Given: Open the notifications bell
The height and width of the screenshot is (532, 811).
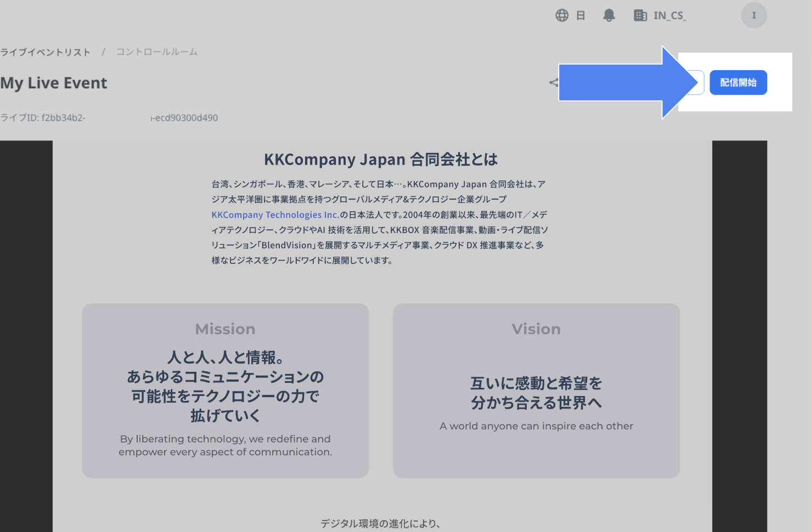Looking at the screenshot, I should point(609,15).
